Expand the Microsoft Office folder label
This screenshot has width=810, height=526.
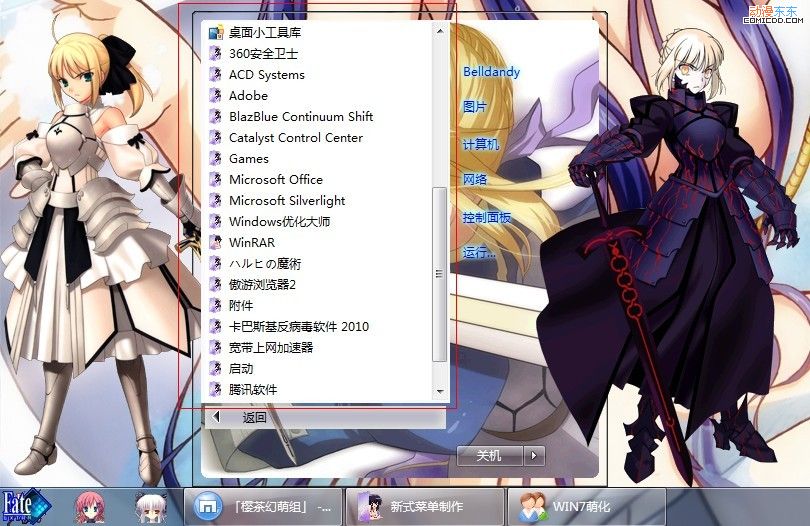(276, 179)
